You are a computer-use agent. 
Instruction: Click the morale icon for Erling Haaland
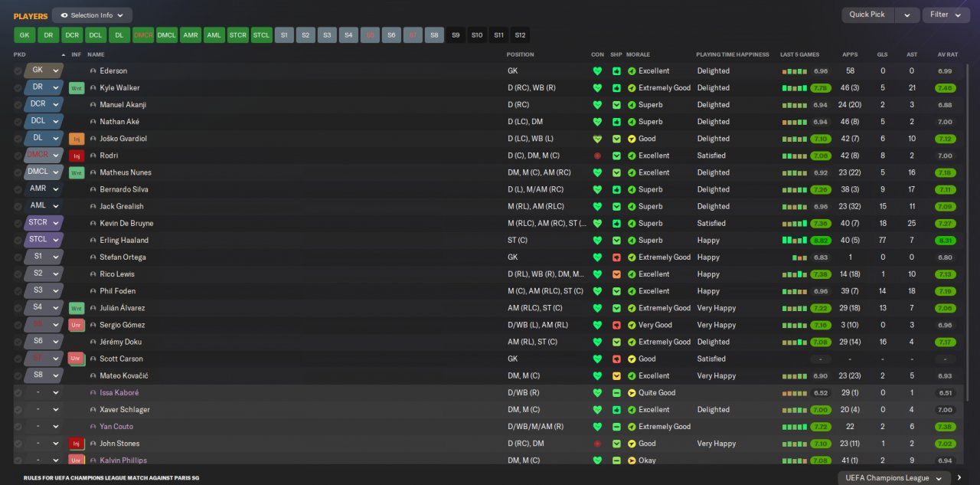click(632, 241)
